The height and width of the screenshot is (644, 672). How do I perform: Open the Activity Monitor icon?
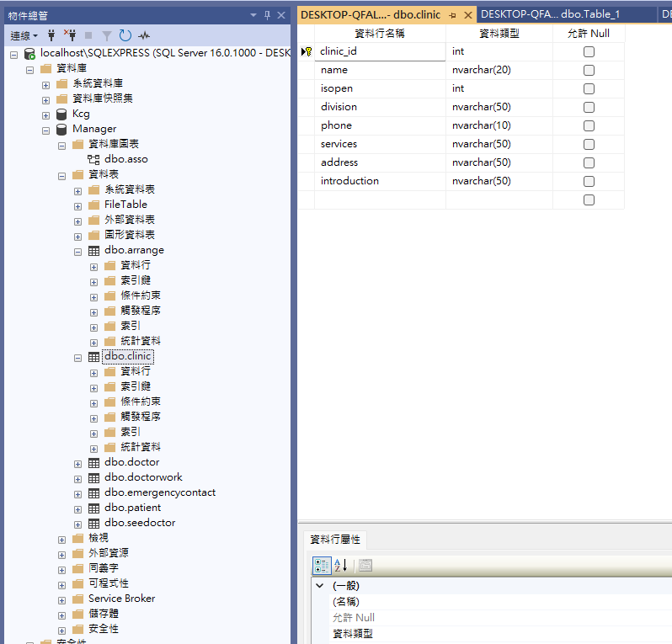click(144, 35)
